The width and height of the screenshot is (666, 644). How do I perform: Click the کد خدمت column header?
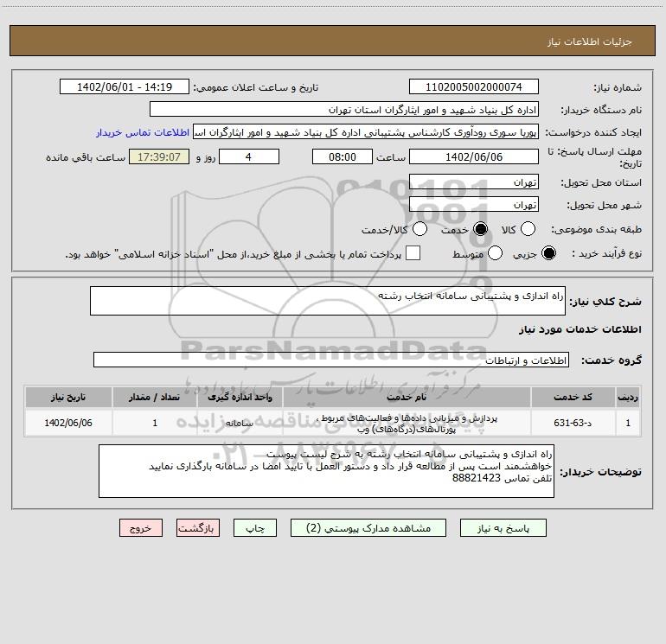click(x=573, y=397)
